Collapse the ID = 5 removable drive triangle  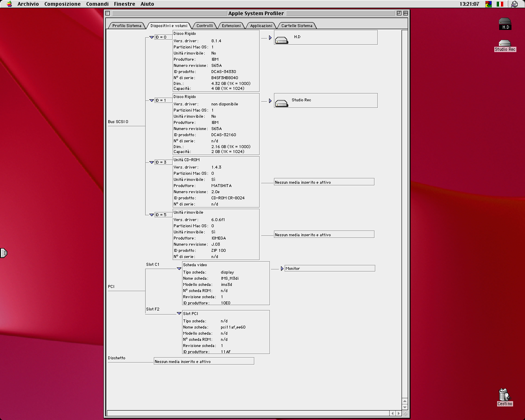151,215
